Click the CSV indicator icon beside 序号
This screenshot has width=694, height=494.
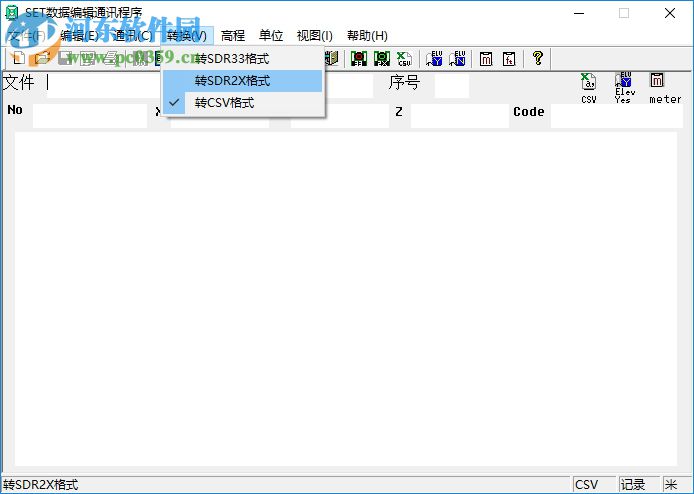pyautogui.click(x=589, y=88)
